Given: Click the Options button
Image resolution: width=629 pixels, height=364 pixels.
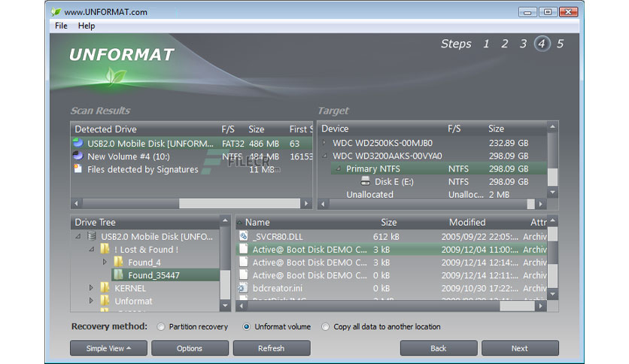Looking at the screenshot, I should click(190, 348).
